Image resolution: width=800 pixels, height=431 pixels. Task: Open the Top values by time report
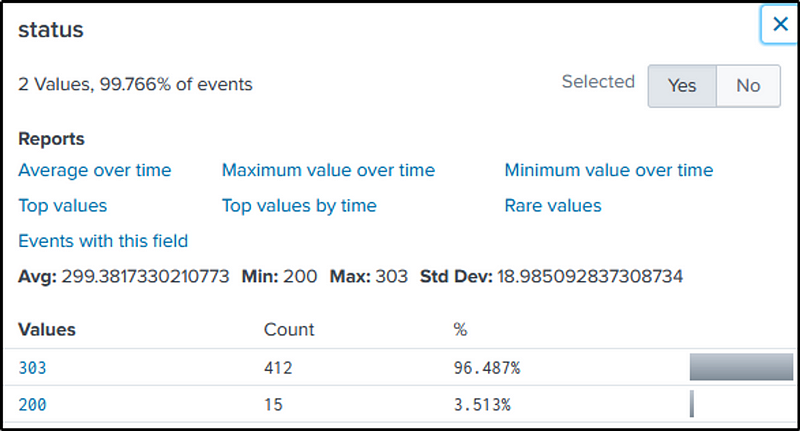tap(299, 206)
